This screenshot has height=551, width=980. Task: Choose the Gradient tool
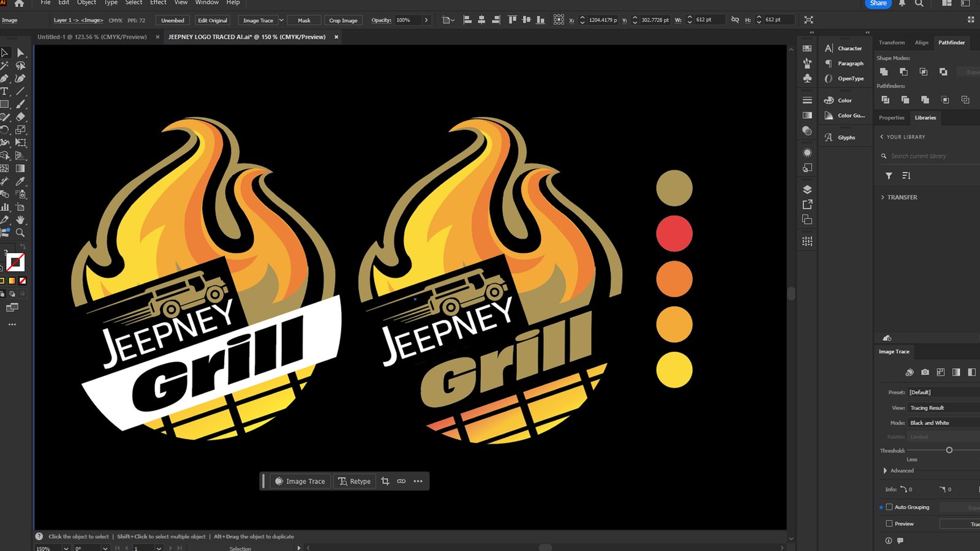pyautogui.click(x=20, y=168)
